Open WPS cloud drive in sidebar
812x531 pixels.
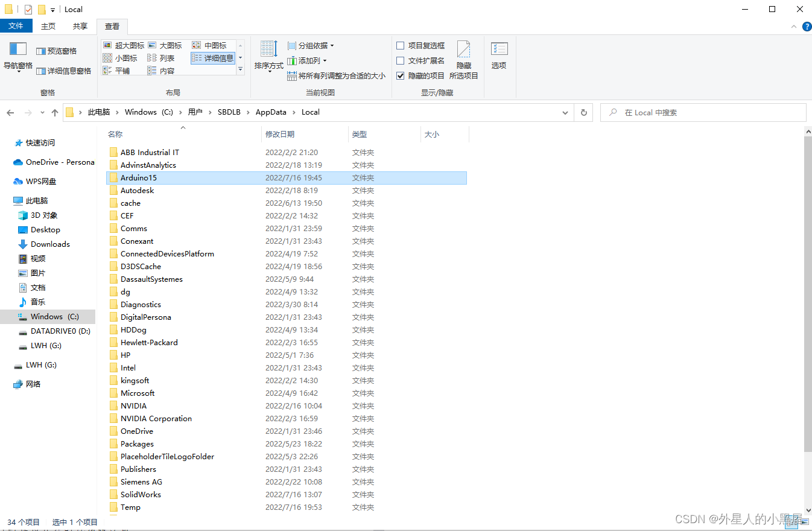click(35, 182)
